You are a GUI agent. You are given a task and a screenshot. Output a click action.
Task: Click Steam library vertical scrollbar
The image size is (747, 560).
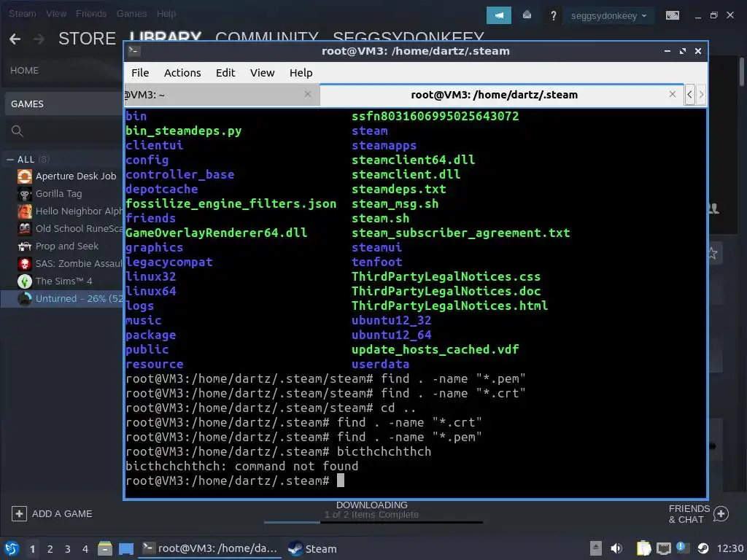click(742, 71)
